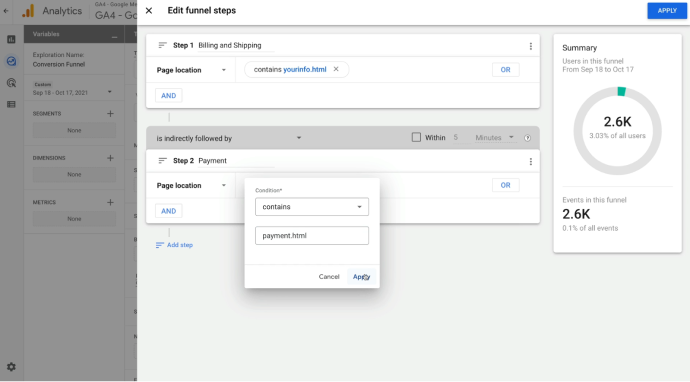Open Step 2 more options menu

(x=531, y=162)
